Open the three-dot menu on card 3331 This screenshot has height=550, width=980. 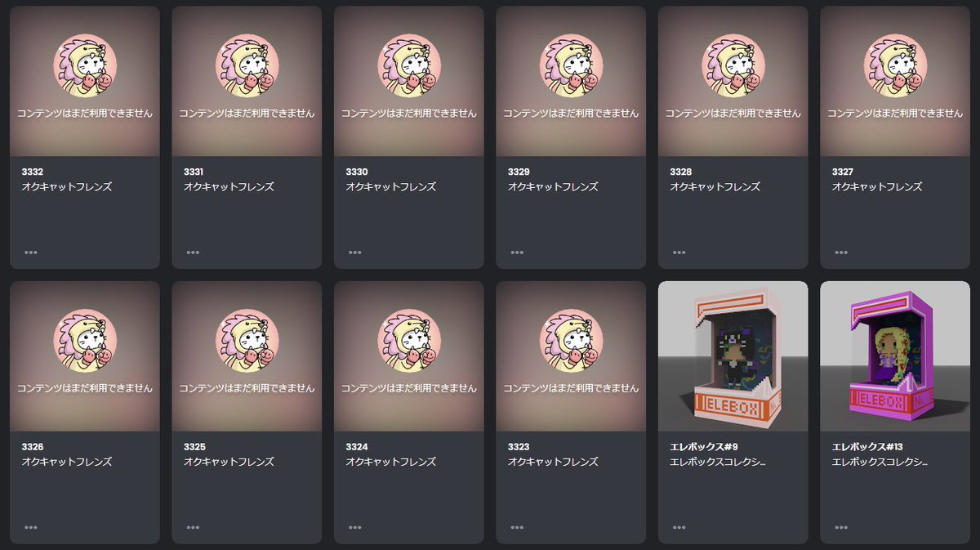(x=193, y=253)
